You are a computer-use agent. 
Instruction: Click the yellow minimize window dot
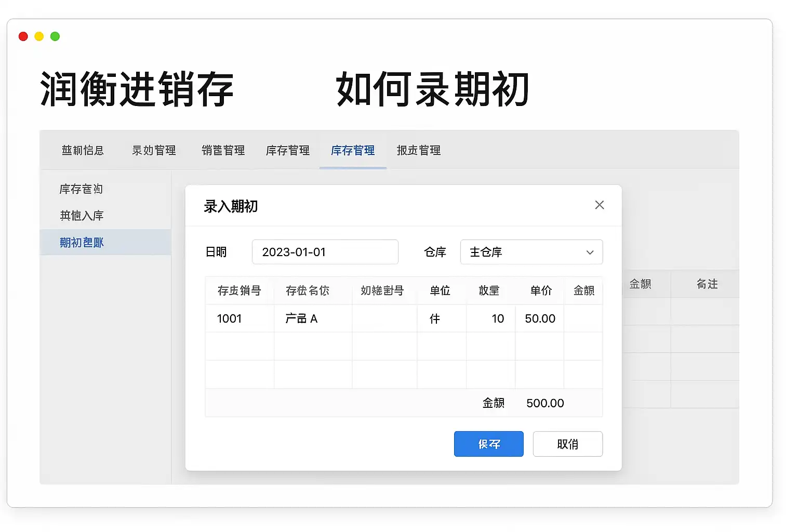[39, 36]
